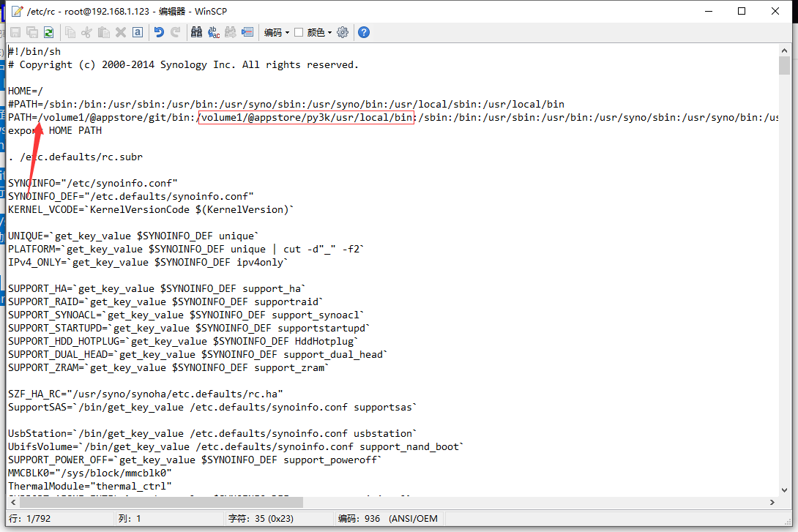This screenshot has height=532, width=798.
Task: Click the SUPPORT_HA= line
Action: coord(157,288)
